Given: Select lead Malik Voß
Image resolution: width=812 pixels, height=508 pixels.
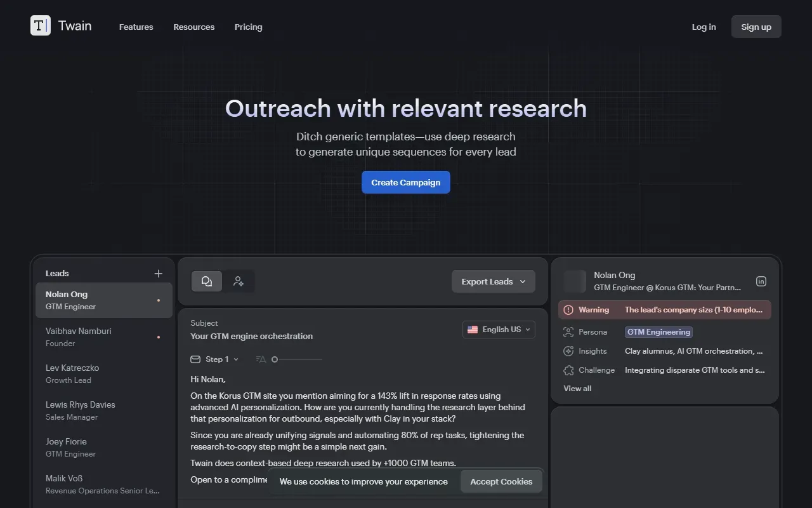Looking at the screenshot, I should (104, 485).
